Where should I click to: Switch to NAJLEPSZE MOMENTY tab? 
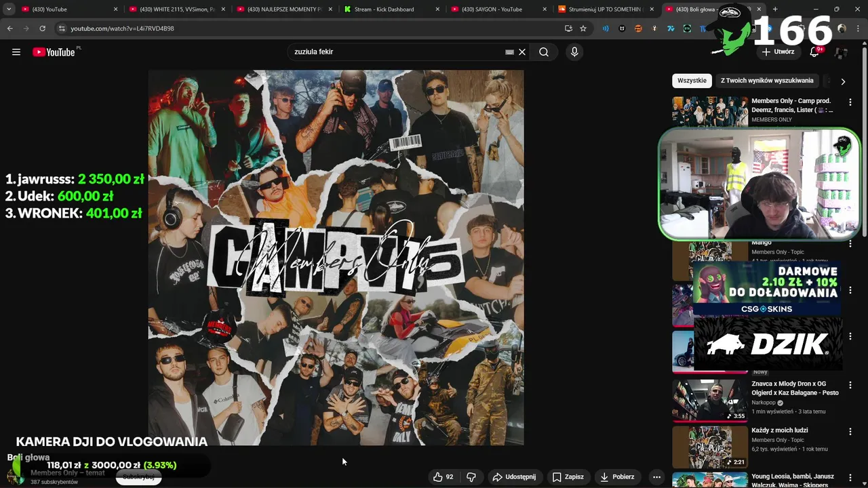pyautogui.click(x=285, y=9)
